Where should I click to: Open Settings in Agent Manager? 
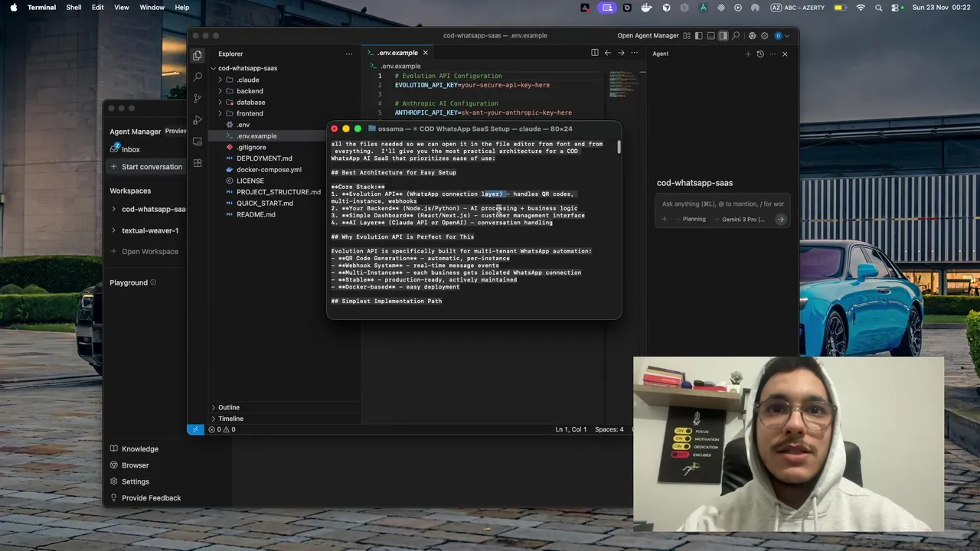[130, 481]
